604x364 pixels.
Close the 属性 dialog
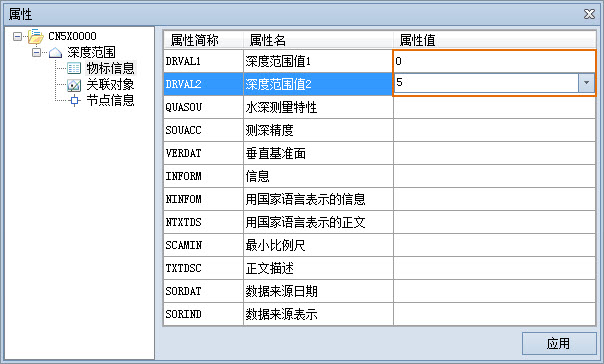coord(589,14)
